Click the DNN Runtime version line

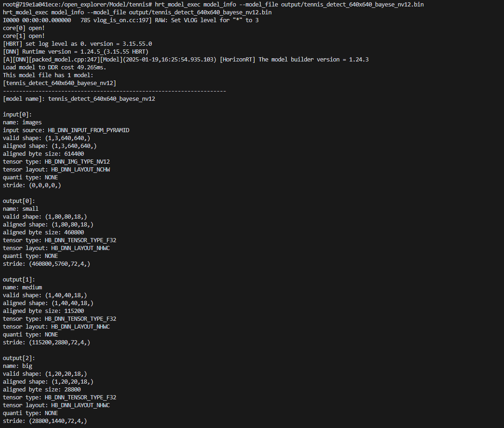tap(76, 52)
